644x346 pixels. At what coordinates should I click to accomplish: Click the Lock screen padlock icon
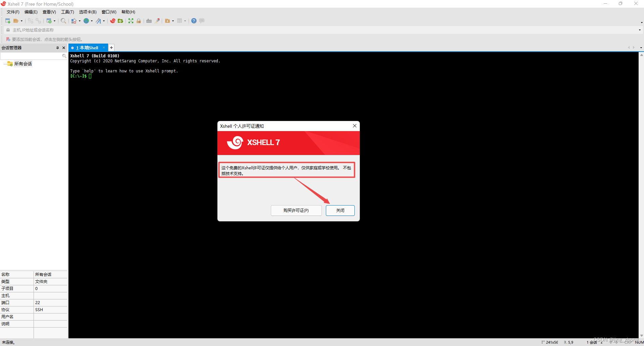pyautogui.click(x=139, y=21)
